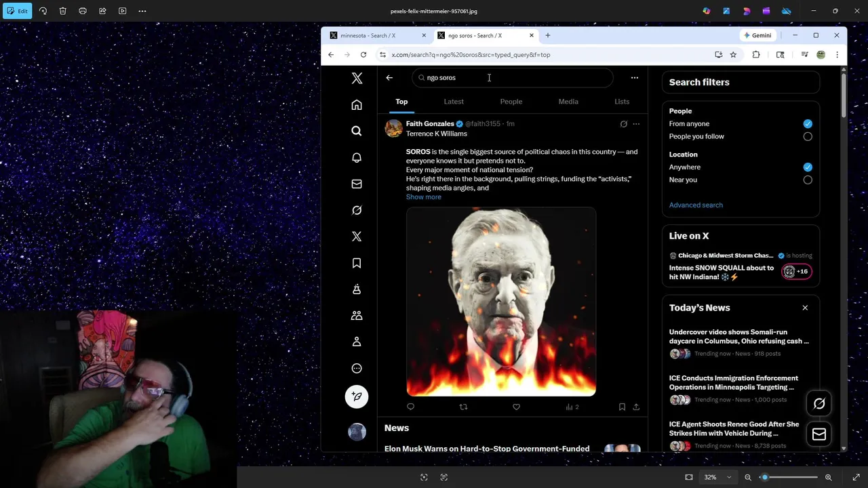Screen dimensions: 868x488
Task: Select People you follow option
Action: coord(808,136)
